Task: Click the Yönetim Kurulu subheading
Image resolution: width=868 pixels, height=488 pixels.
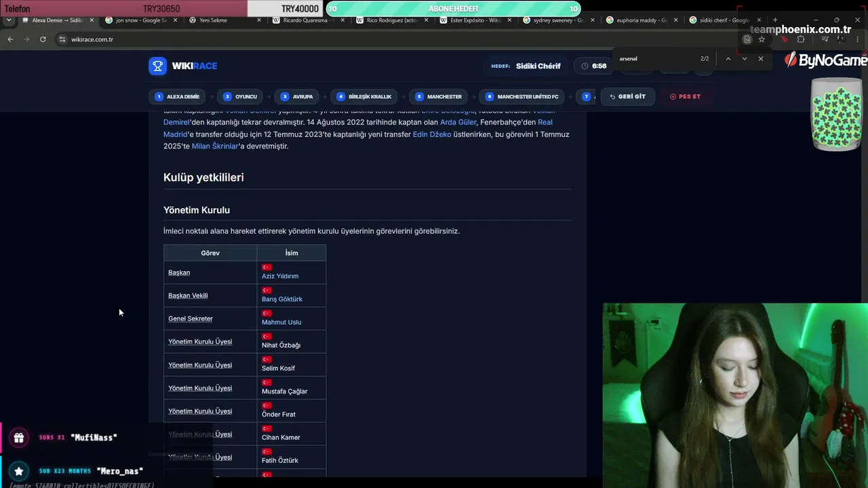Action: pos(197,210)
